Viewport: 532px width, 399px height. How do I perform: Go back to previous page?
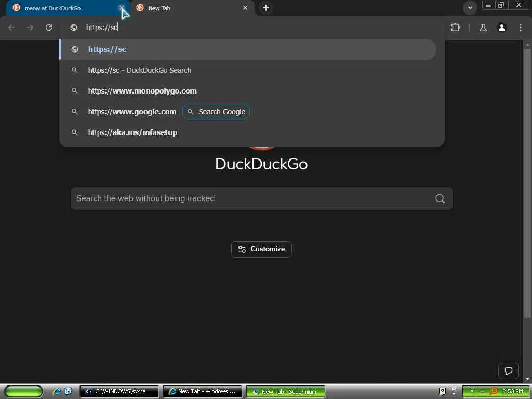[11, 28]
